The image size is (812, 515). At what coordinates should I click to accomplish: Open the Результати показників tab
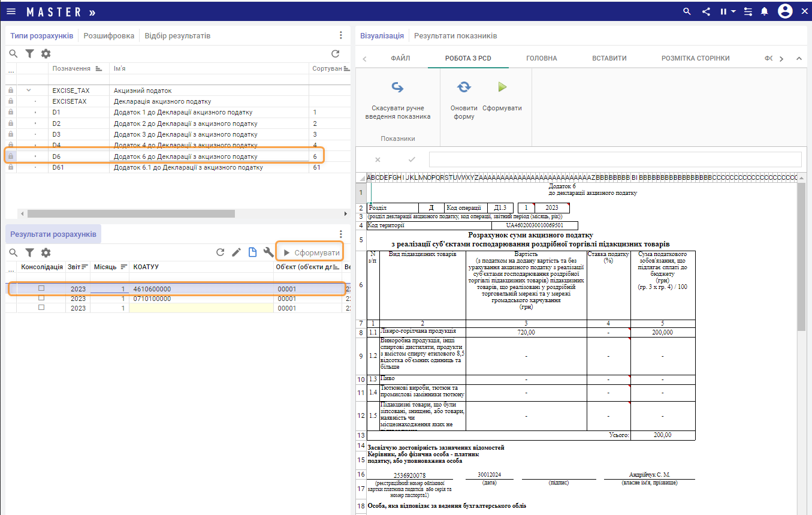point(455,36)
